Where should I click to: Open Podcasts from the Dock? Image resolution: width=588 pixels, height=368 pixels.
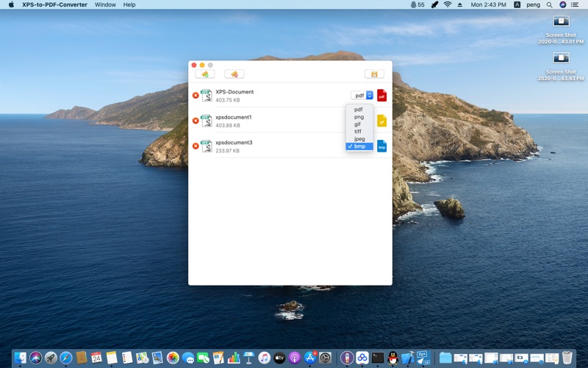coord(295,358)
